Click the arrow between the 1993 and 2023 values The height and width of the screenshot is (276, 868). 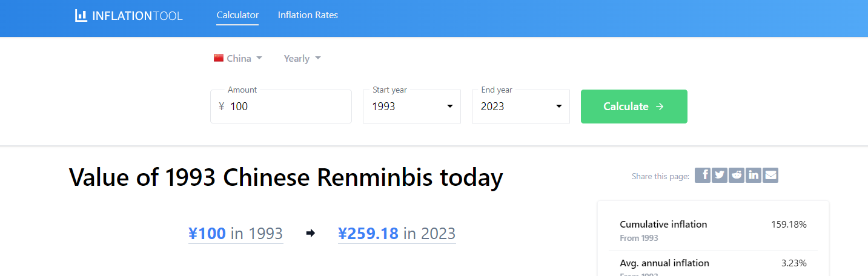point(311,234)
